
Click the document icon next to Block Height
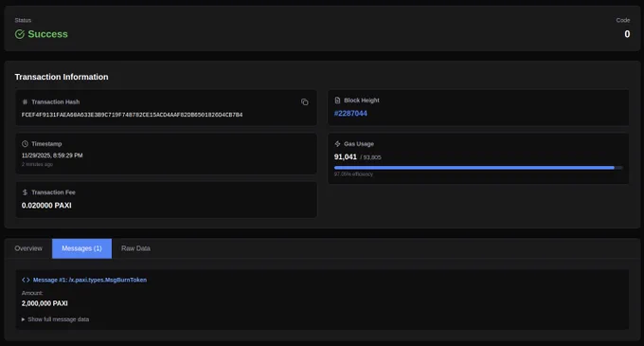pyautogui.click(x=337, y=100)
